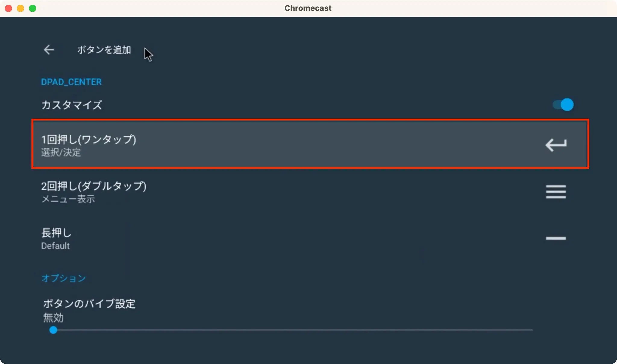617x364 pixels.
Task: Click the Default value under 長押し
Action: pyautogui.click(x=55, y=246)
